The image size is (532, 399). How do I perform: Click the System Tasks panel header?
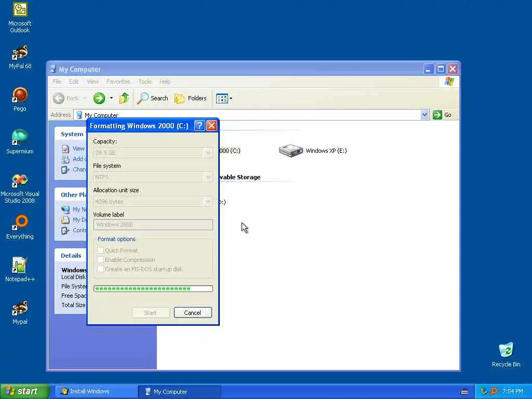coord(72,134)
